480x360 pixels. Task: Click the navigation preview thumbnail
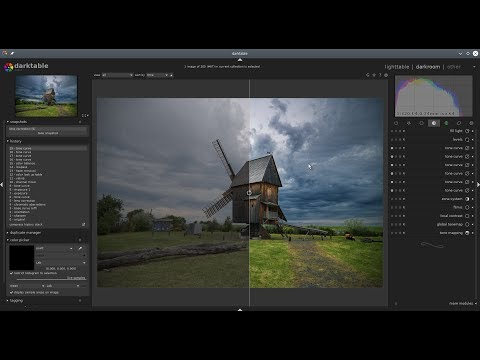[46, 96]
